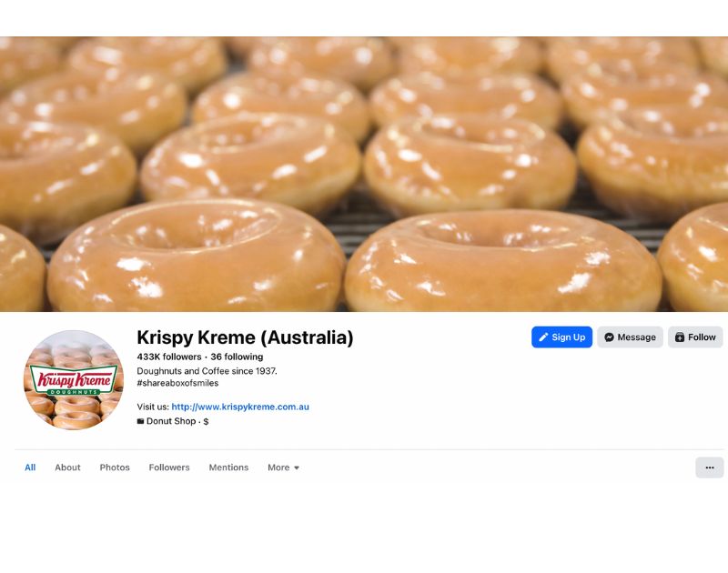Click the Messenger icon on Message button
728x573 pixels.
click(x=609, y=337)
